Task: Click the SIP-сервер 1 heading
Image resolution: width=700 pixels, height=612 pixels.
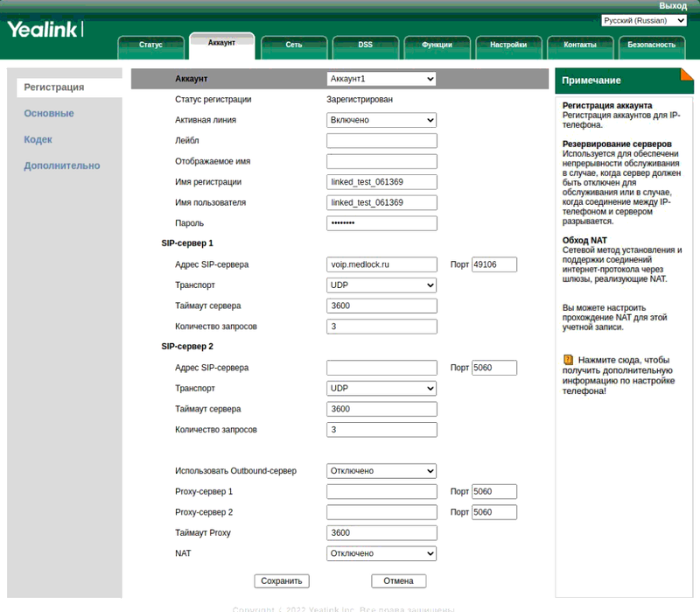Action: (x=187, y=243)
